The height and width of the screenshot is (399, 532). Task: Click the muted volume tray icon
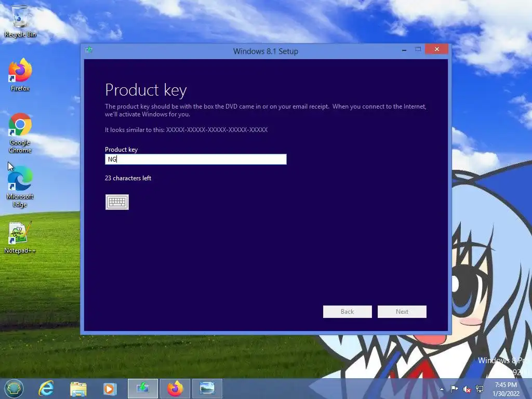point(467,389)
